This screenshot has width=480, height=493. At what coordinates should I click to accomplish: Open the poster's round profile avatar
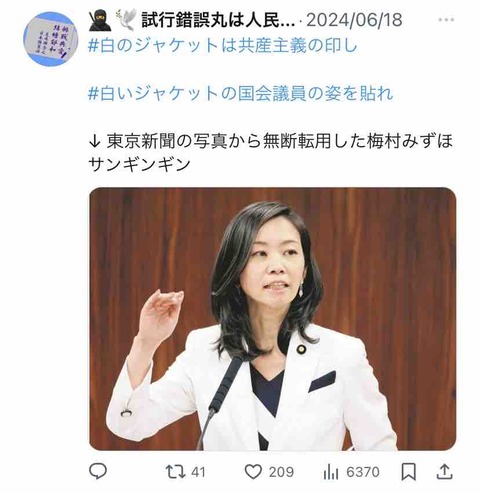click(51, 39)
